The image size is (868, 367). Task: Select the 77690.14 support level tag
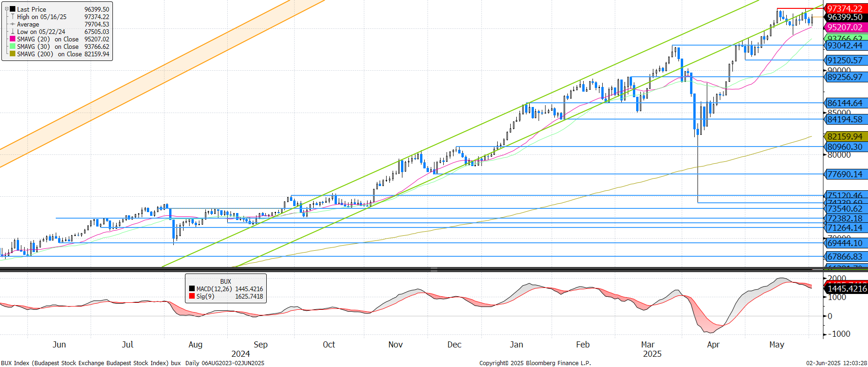pos(845,174)
